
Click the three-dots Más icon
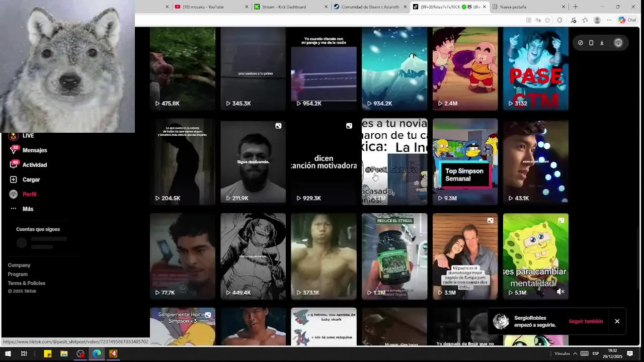(14, 209)
